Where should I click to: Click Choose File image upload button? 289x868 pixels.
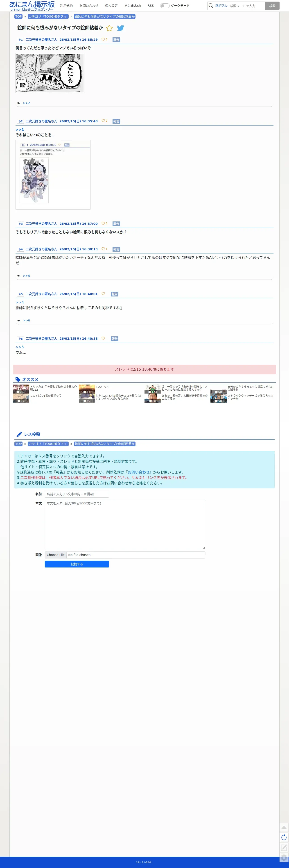coord(56,555)
